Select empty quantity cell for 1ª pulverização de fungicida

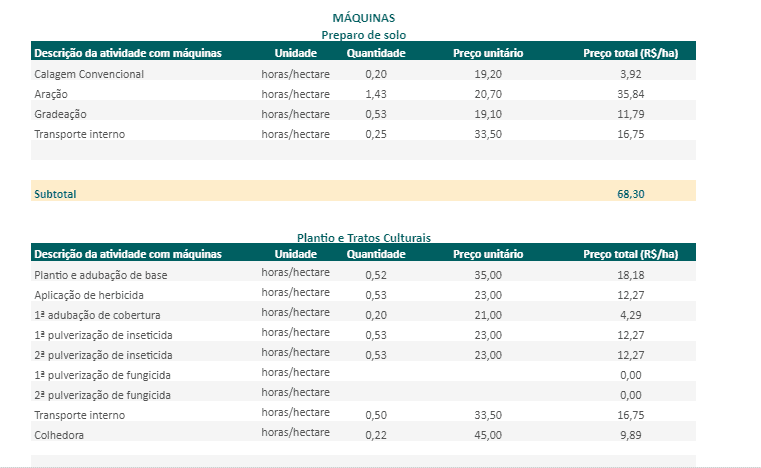[376, 374]
